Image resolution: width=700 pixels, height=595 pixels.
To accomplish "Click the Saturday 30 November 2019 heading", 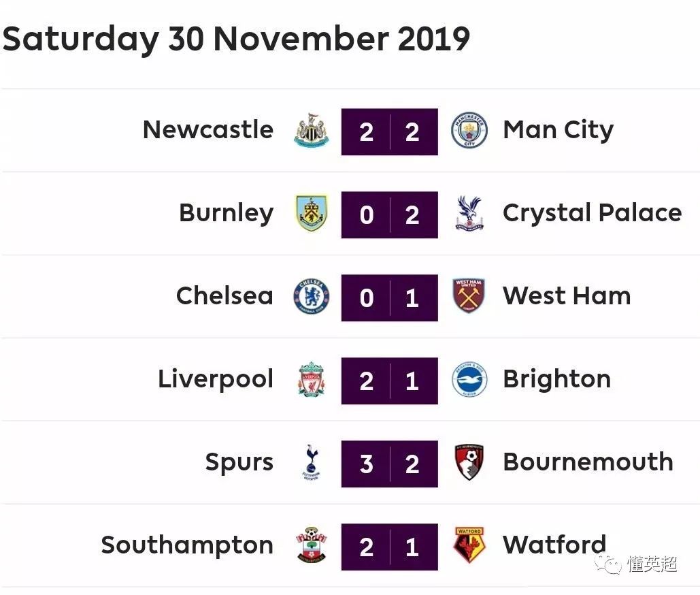I will pyautogui.click(x=235, y=39).
